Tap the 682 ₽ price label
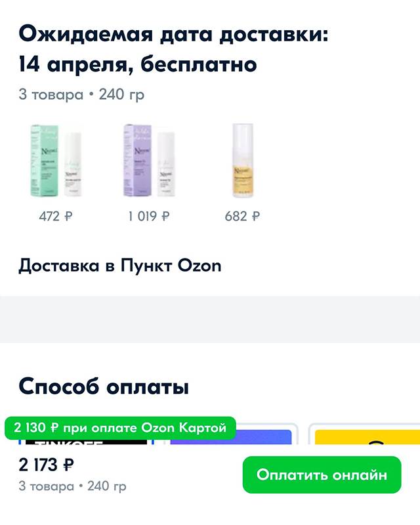The height and width of the screenshot is (525, 420). click(242, 217)
